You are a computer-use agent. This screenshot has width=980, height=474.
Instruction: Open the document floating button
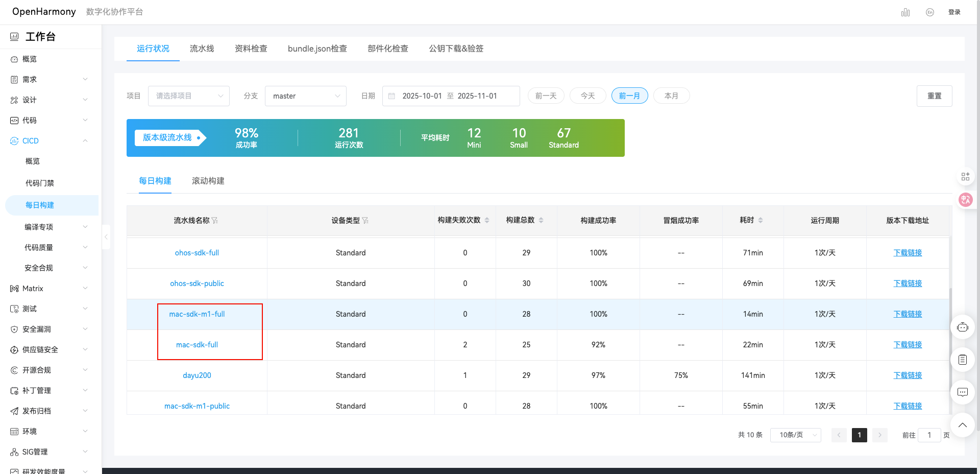[x=963, y=360]
